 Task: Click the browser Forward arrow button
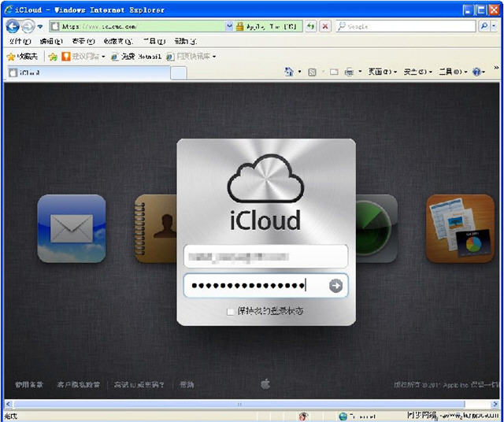tap(28, 26)
